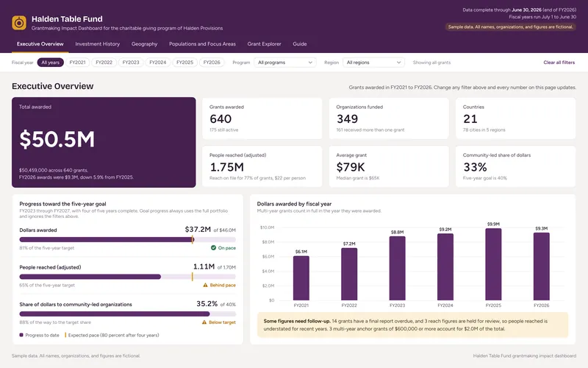Switch to the Geography tab
This screenshot has width=588, height=368.
pyautogui.click(x=144, y=44)
